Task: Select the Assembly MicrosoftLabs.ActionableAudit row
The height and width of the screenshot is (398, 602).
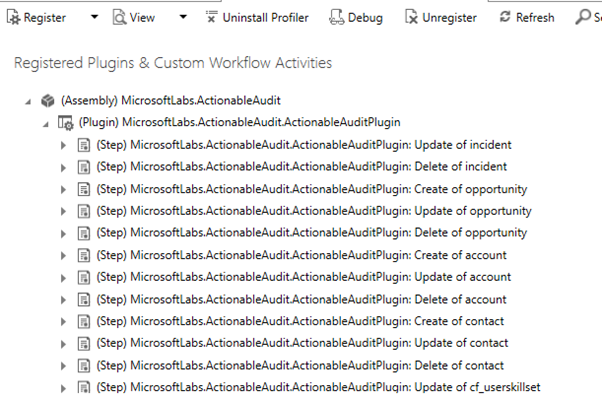Action: click(x=170, y=101)
